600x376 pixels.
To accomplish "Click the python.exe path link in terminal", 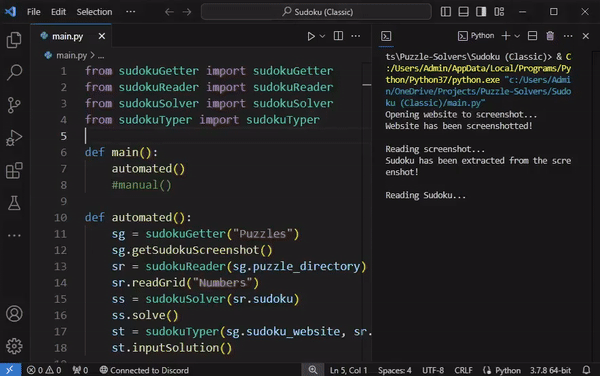I will [478, 74].
